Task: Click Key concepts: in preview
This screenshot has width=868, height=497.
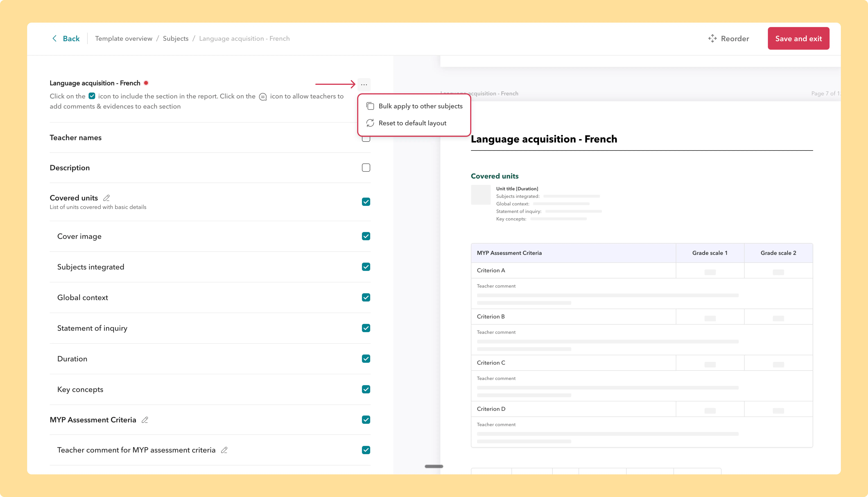Action: 511,219
